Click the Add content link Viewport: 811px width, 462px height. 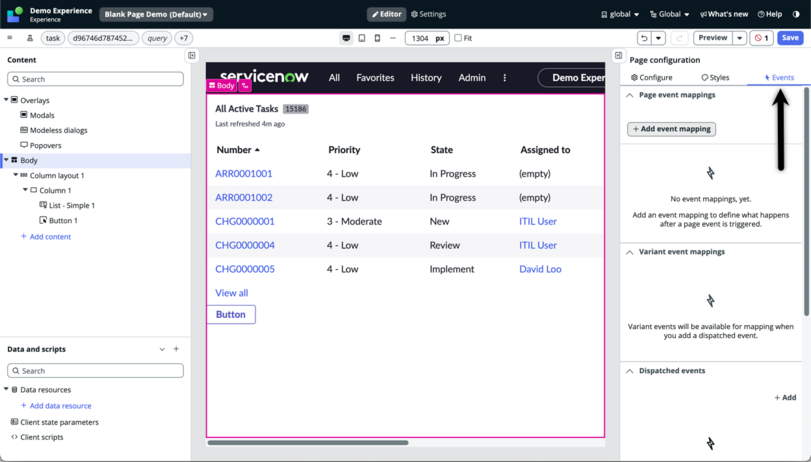click(x=46, y=236)
